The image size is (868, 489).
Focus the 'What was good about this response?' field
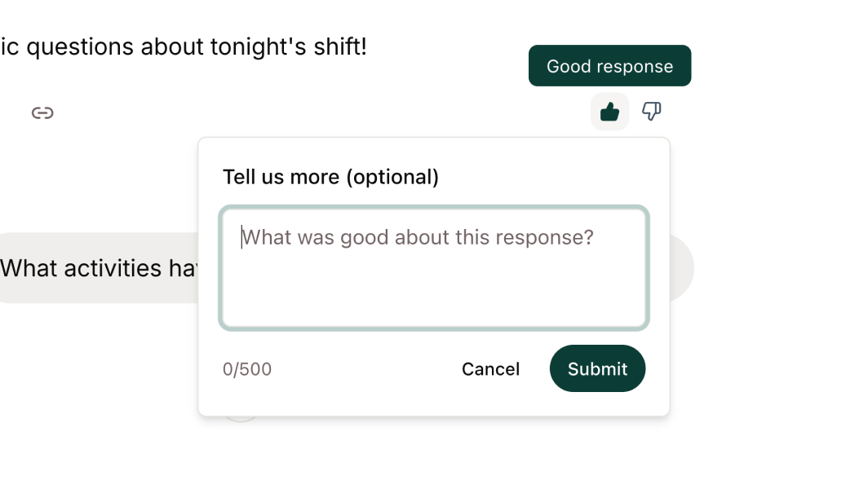[433, 267]
